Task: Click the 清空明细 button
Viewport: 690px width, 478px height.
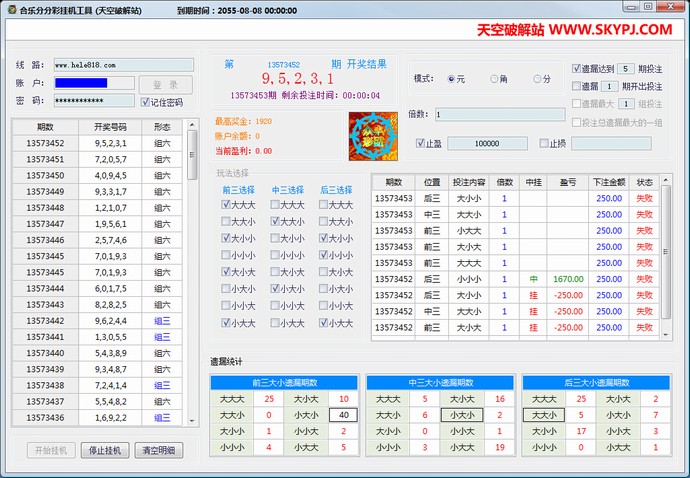Action: [x=159, y=451]
